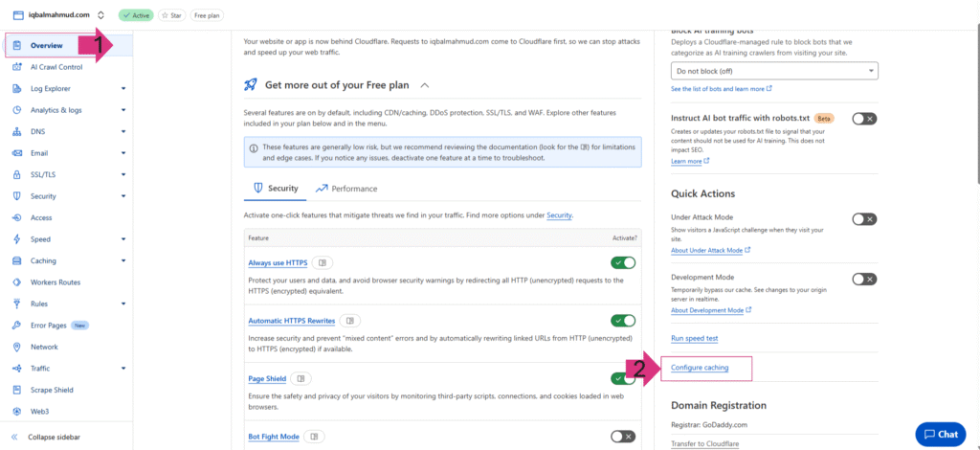Click the DNS network icon in sidebar
Image resolution: width=980 pixels, height=450 pixels.
click(17, 132)
